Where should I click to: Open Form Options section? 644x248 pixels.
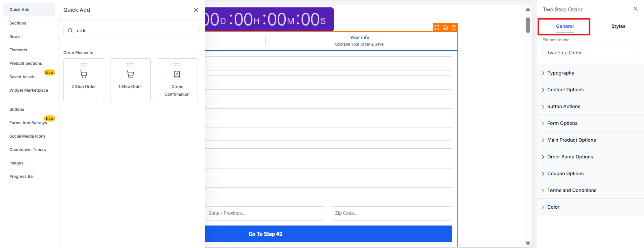(591, 123)
